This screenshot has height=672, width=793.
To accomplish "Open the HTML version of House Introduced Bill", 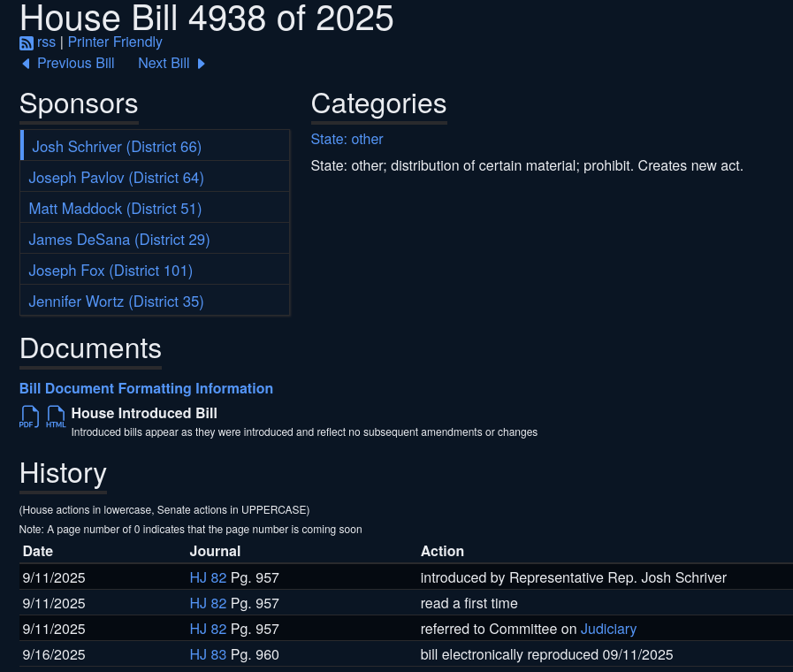I will coord(56,417).
